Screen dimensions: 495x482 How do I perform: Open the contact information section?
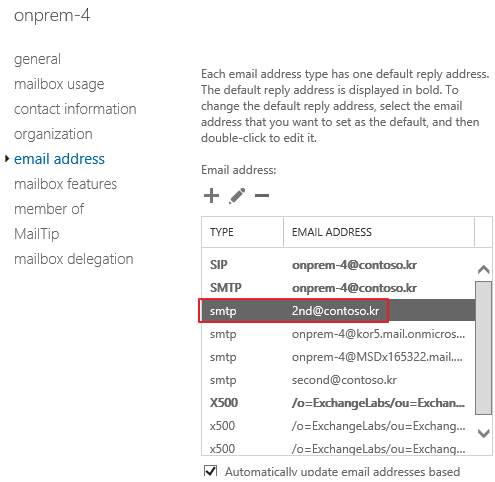[x=75, y=109]
